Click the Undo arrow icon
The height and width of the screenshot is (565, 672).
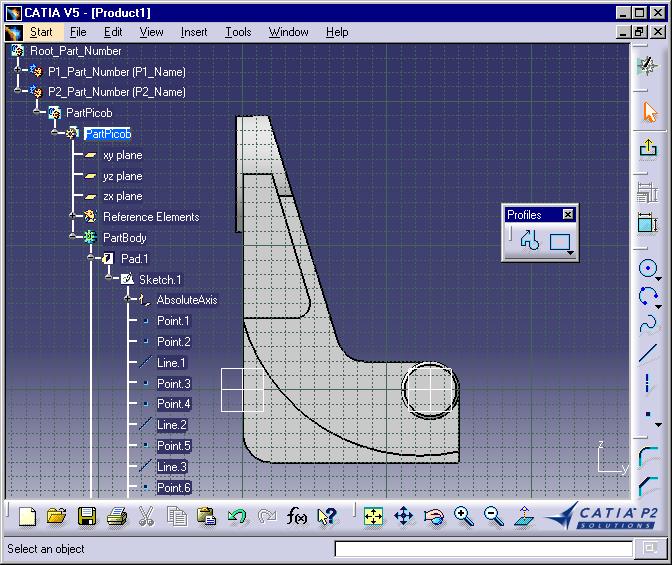click(237, 516)
